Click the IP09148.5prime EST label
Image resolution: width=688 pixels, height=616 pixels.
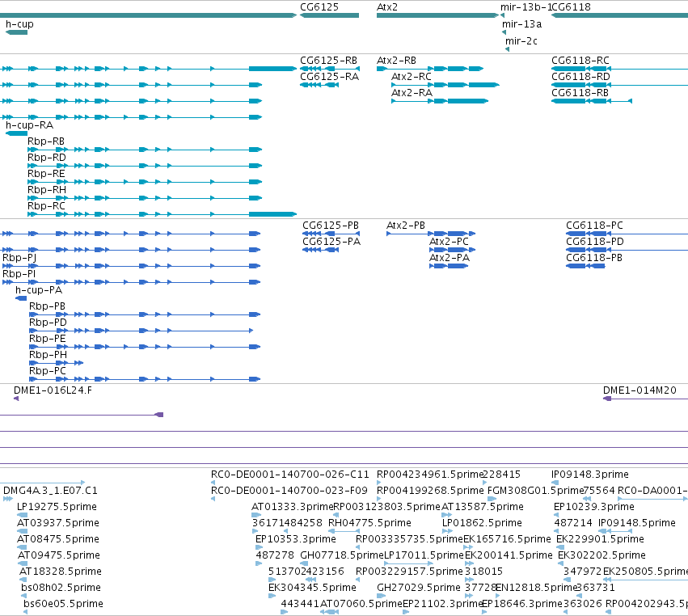pyautogui.click(x=637, y=523)
